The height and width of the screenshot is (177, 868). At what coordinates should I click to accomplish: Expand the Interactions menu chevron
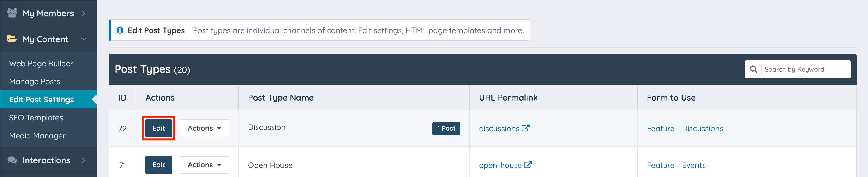pyautogui.click(x=84, y=160)
